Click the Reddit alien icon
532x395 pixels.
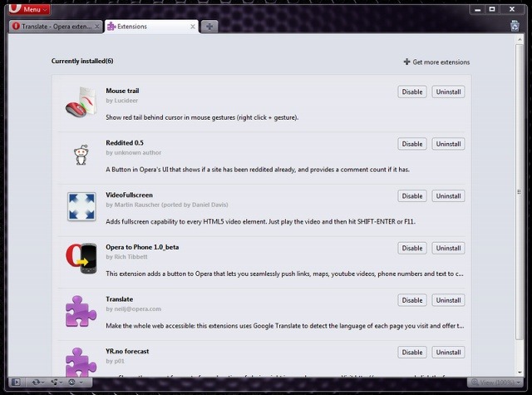pos(81,155)
